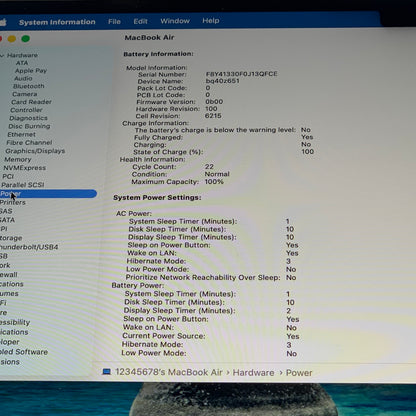The height and width of the screenshot is (416, 416).
Task: Select Graphics/Displays in the sidebar
Action: click(x=35, y=151)
